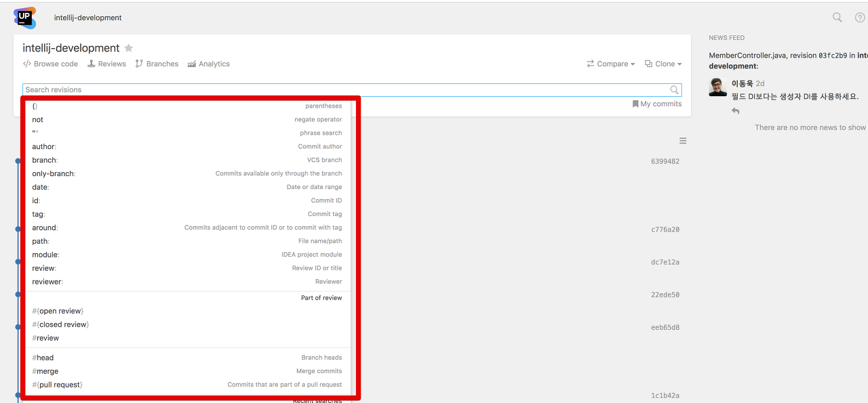This screenshot has height=403, width=868.
Task: Select 'branch:' suggestion
Action: click(x=187, y=161)
